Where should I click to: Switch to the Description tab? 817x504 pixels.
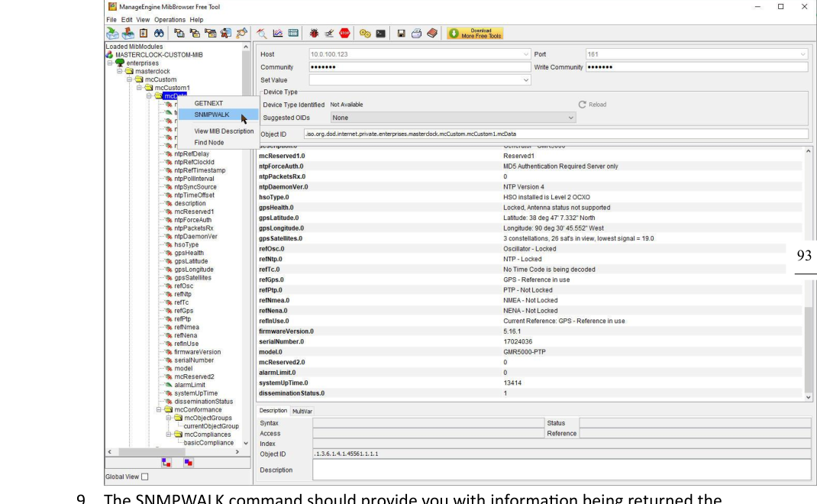[x=273, y=411]
